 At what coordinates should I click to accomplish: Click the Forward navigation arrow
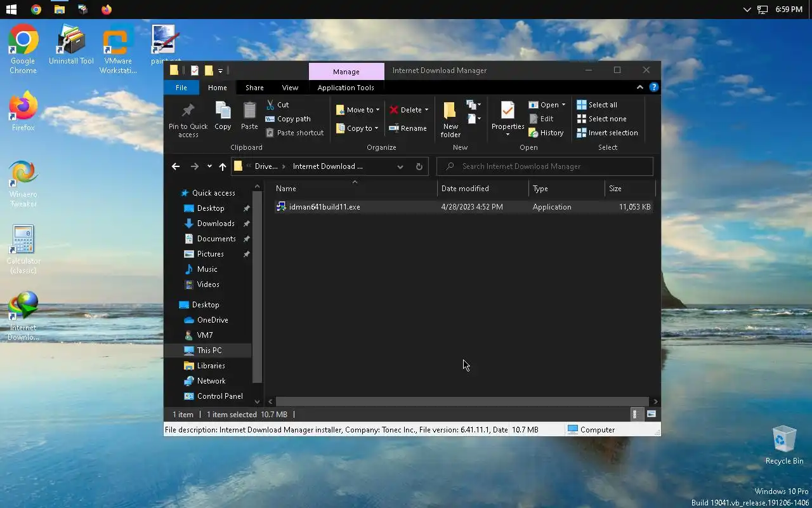click(x=195, y=166)
